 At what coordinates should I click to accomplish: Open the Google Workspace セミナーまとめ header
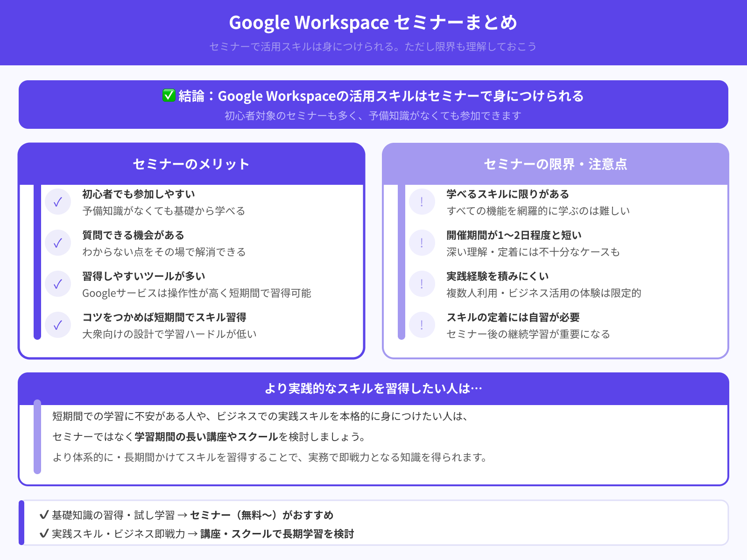click(x=373, y=22)
